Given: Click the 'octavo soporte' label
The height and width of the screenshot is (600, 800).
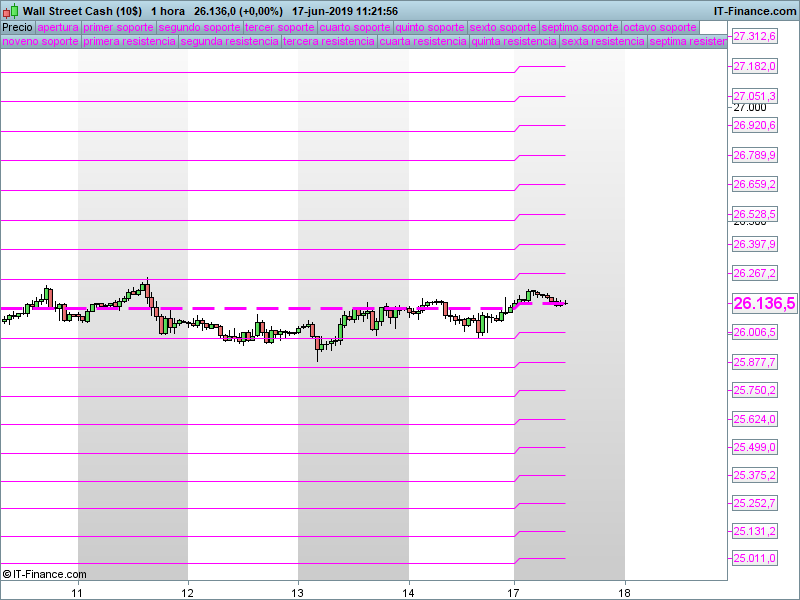Looking at the screenshot, I should click(x=659, y=27).
